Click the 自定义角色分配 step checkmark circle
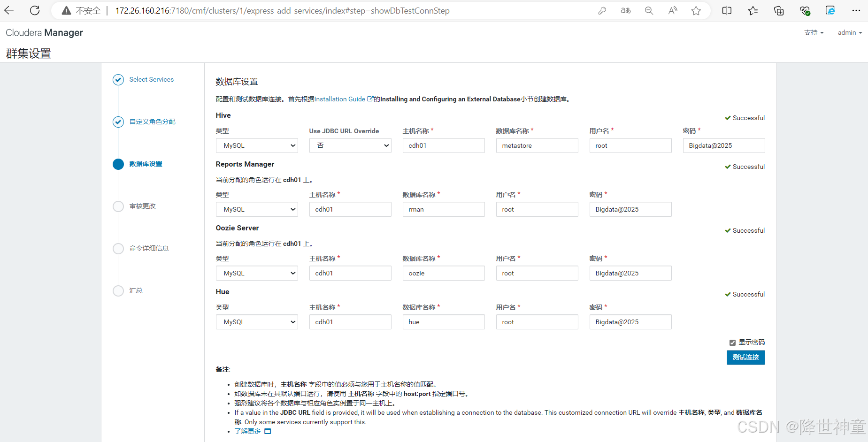868x442 pixels. 118,122
